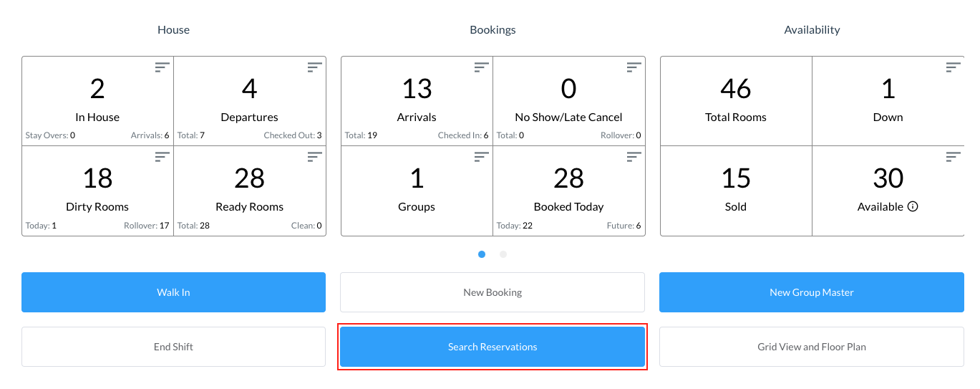Select first dashboard page dot

(x=482, y=254)
